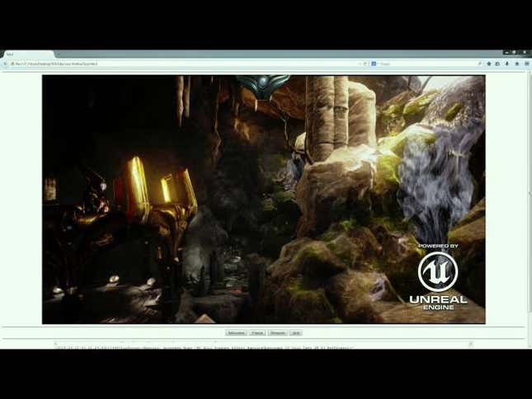Click the Fullscreen button below the game

(x=236, y=333)
